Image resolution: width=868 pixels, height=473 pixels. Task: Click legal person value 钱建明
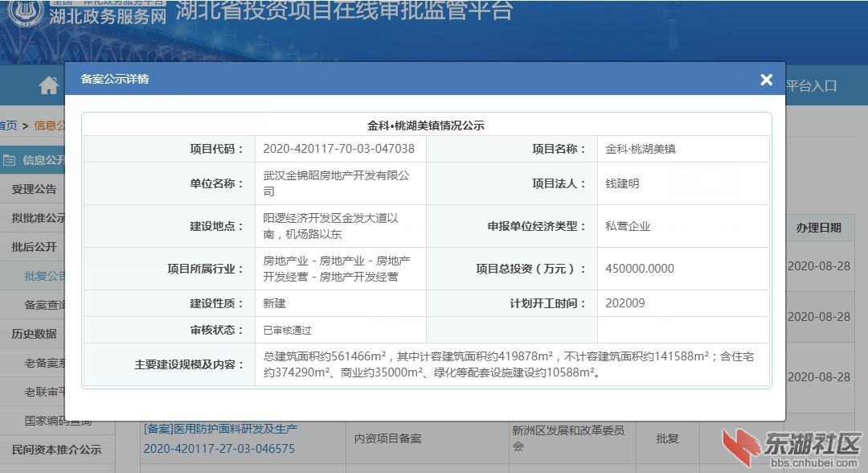coord(622,183)
